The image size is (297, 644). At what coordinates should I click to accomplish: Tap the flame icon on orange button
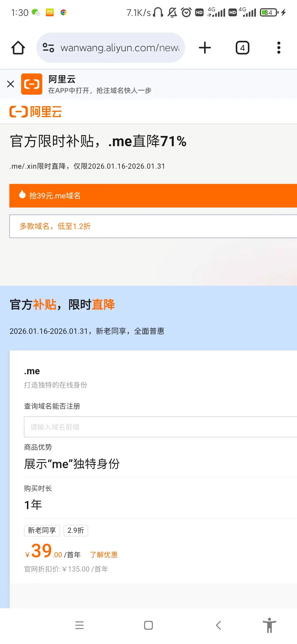click(x=22, y=194)
